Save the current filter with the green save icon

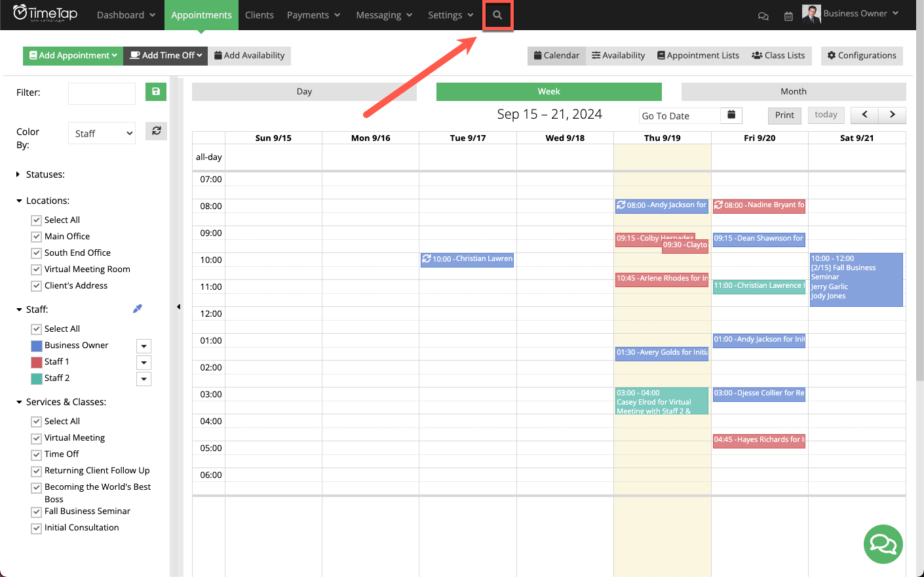155,92
